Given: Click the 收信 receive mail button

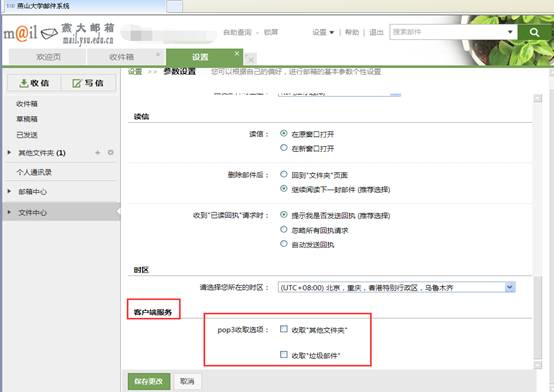Looking at the screenshot, I should [x=34, y=83].
